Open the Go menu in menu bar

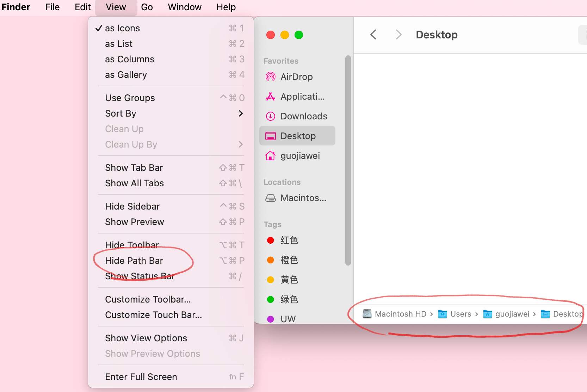tap(147, 7)
